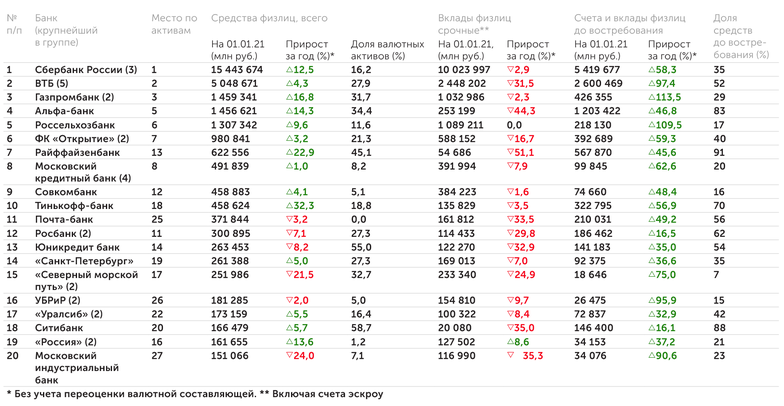Click the Альфа-банк bank name
Image resolution: width=784 pixels, height=406 pixels.
[x=64, y=110]
